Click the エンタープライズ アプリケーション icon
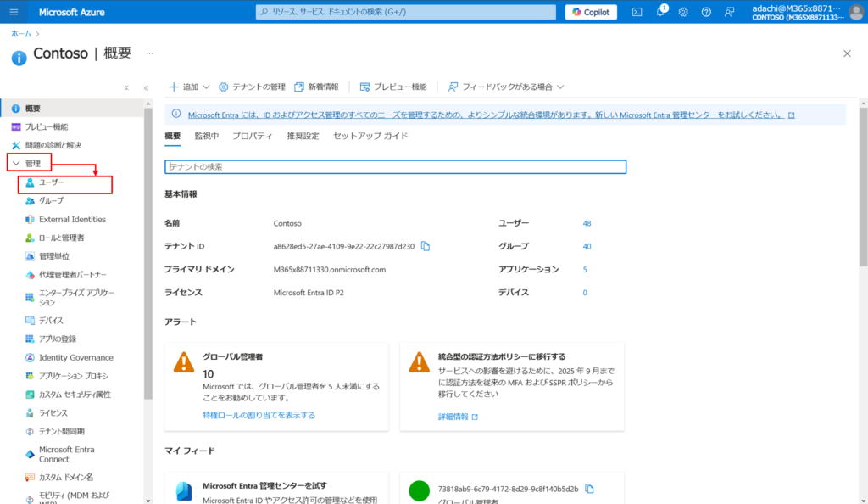Image resolution: width=868 pixels, height=504 pixels. click(30, 298)
